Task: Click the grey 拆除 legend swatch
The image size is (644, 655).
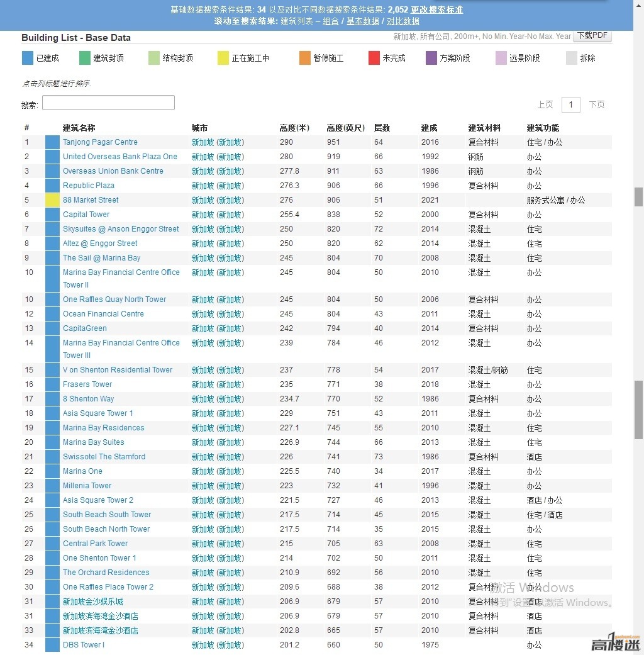Action: pos(571,58)
